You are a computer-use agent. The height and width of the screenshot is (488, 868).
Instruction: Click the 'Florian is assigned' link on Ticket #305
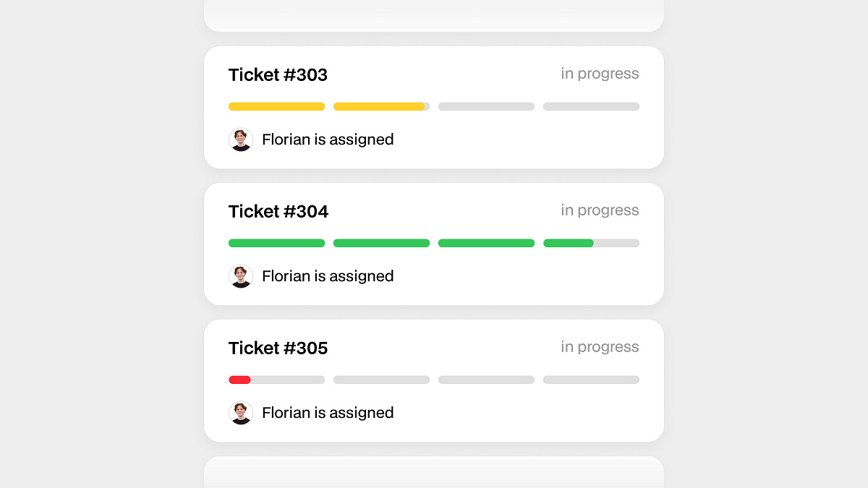[x=328, y=413]
